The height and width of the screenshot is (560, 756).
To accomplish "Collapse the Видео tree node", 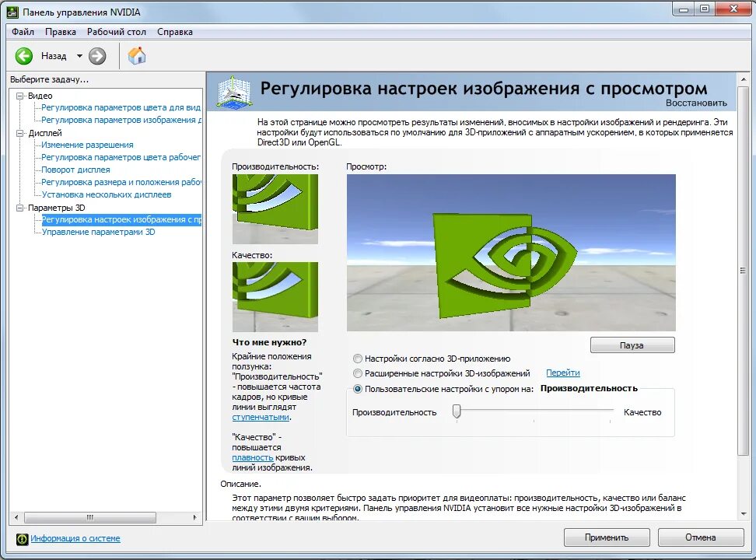I will click(x=19, y=96).
